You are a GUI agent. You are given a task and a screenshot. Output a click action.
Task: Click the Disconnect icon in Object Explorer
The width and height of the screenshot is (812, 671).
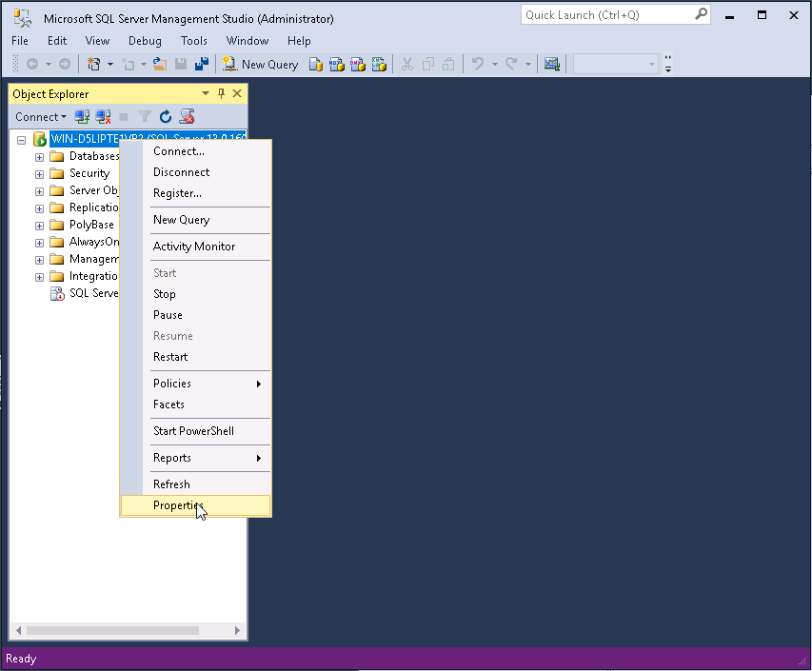(x=103, y=117)
